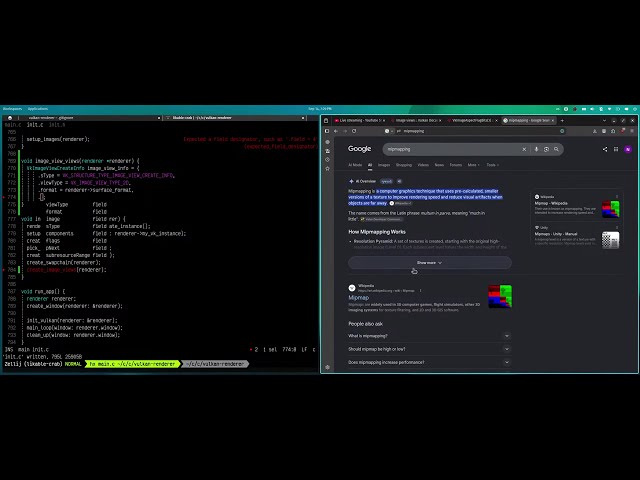Click the browser address bar text
The width and height of the screenshot is (640, 480).
[x=414, y=131]
